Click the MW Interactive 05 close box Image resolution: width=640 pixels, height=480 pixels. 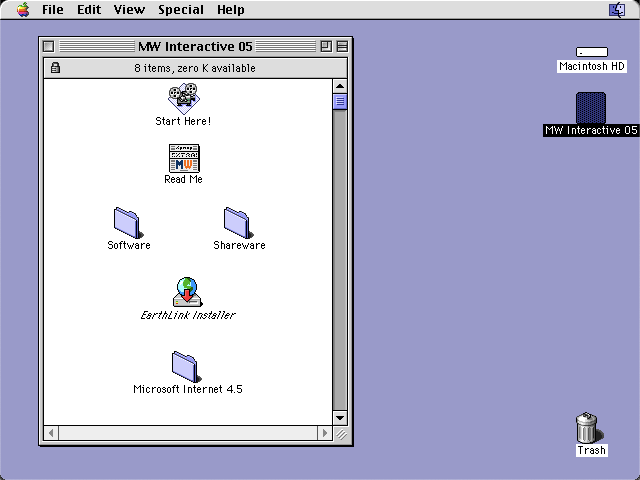pyautogui.click(x=49, y=46)
